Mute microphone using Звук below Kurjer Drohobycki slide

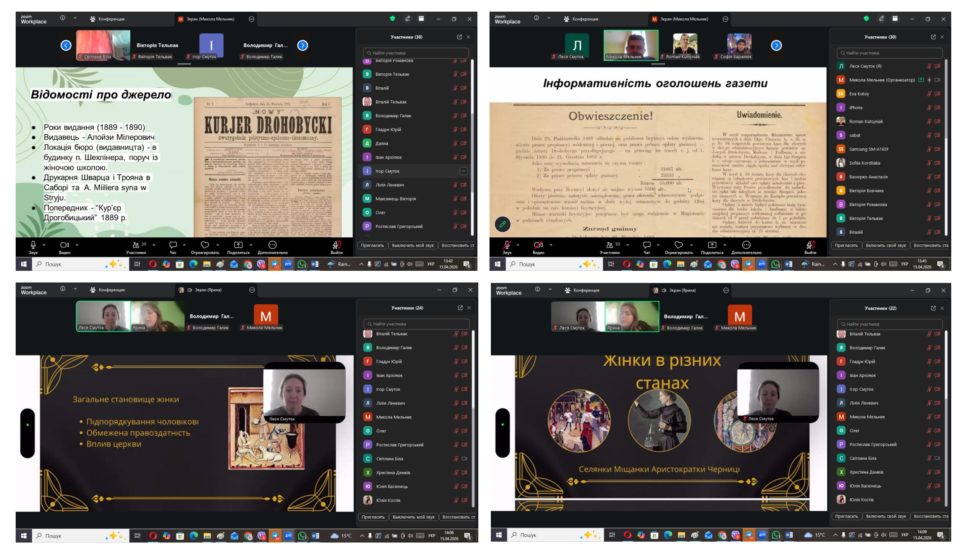(x=33, y=245)
